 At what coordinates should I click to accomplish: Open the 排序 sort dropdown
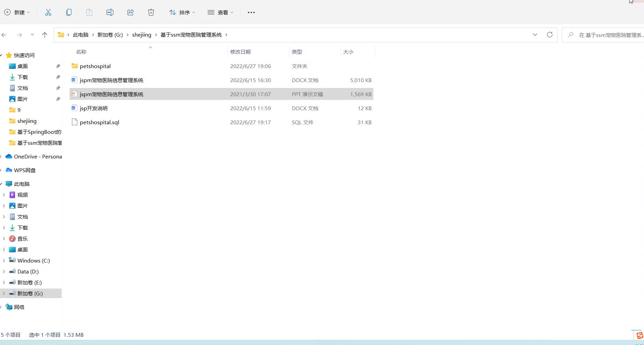[182, 12]
